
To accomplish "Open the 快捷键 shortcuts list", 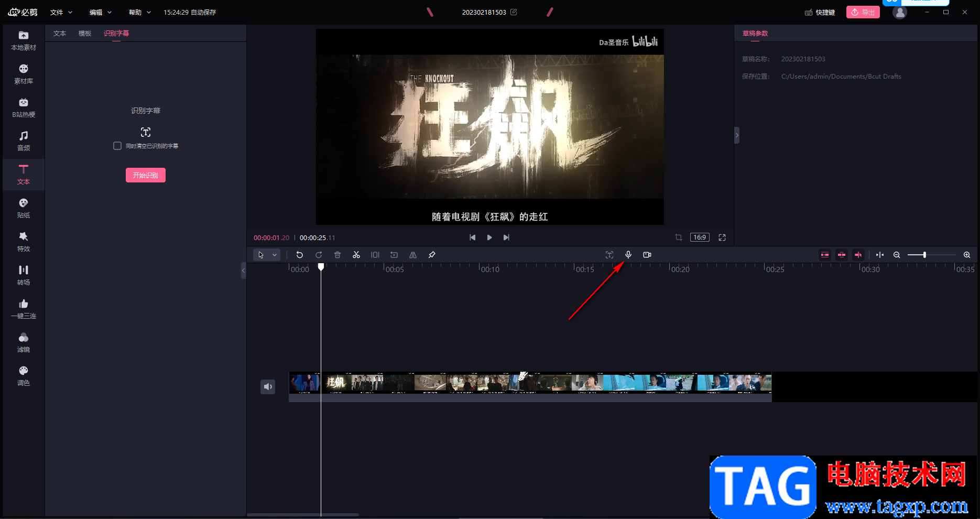I will pos(820,12).
